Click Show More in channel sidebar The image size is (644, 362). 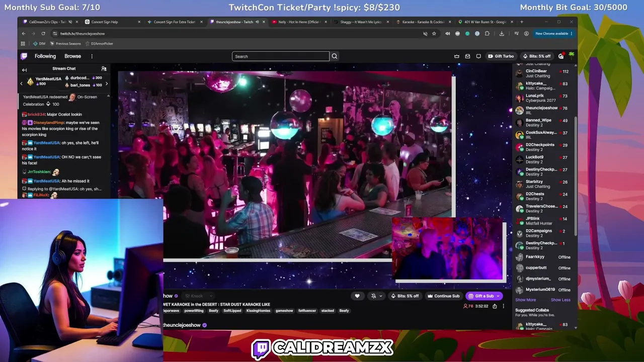point(525,300)
